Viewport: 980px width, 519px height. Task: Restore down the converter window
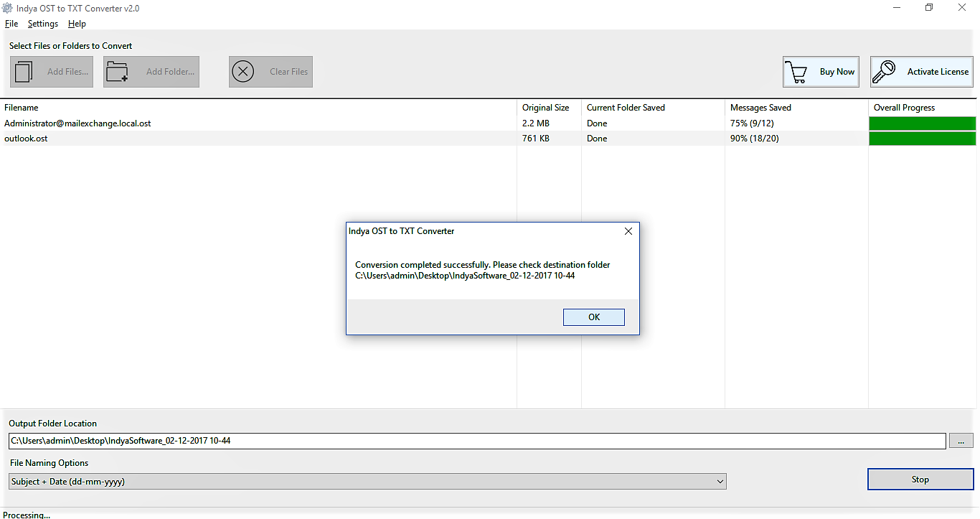[x=929, y=8]
